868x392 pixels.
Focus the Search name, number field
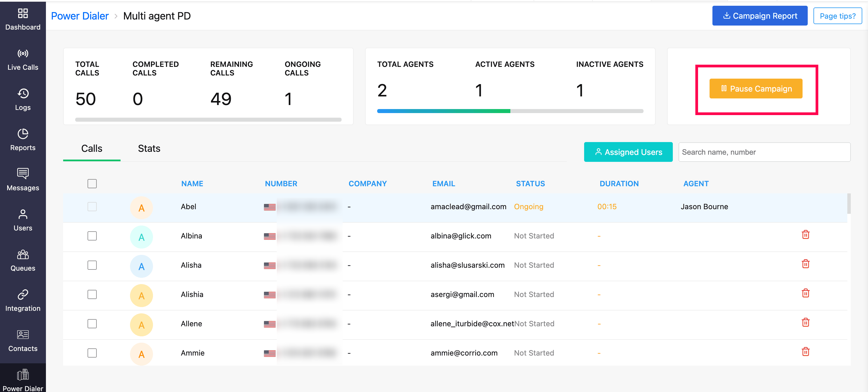[x=764, y=152]
